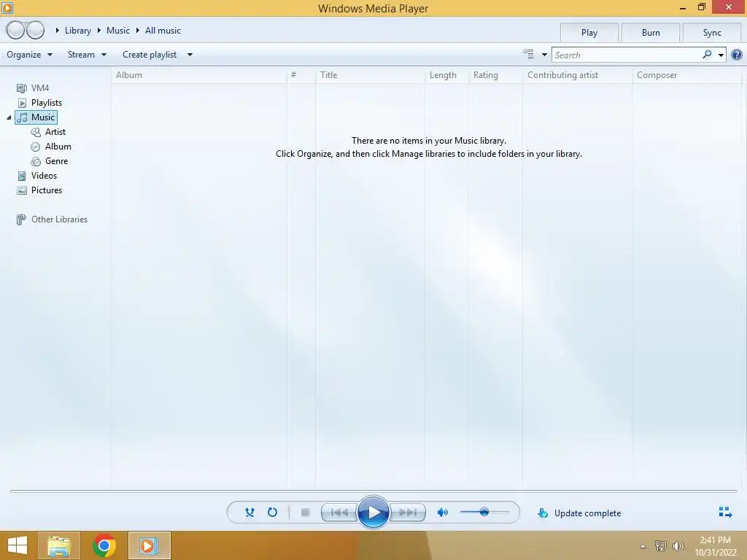Viewport: 747px width, 560px height.
Task: Open the Help button
Action: pyautogui.click(x=737, y=55)
